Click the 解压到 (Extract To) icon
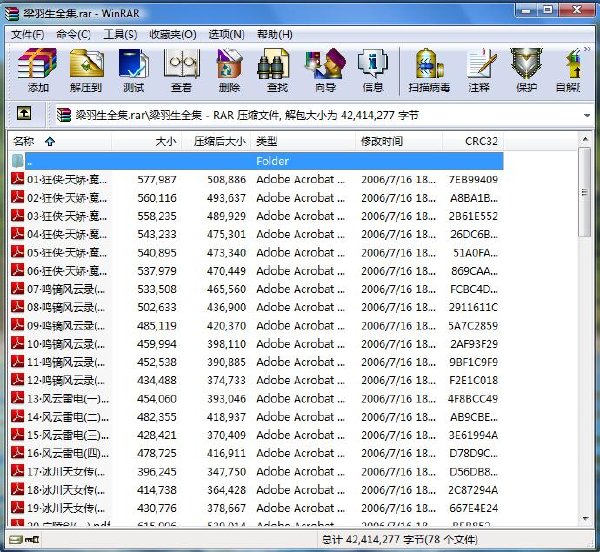This screenshot has height=552, width=600. [86, 70]
